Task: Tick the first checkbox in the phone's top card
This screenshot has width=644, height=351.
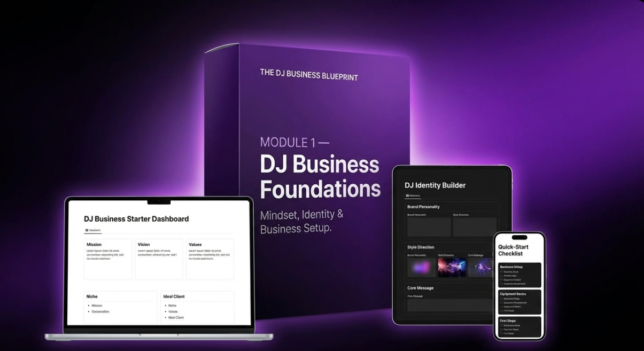Action: coord(501,271)
